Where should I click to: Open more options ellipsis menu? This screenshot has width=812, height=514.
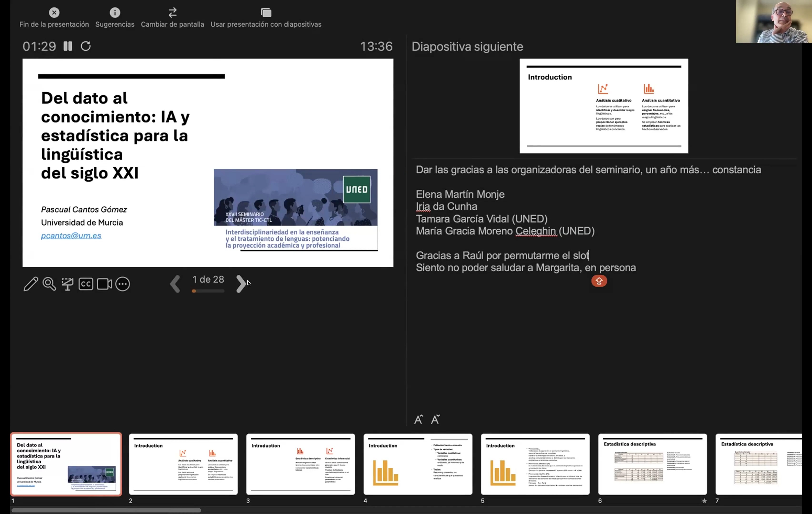[x=122, y=284]
